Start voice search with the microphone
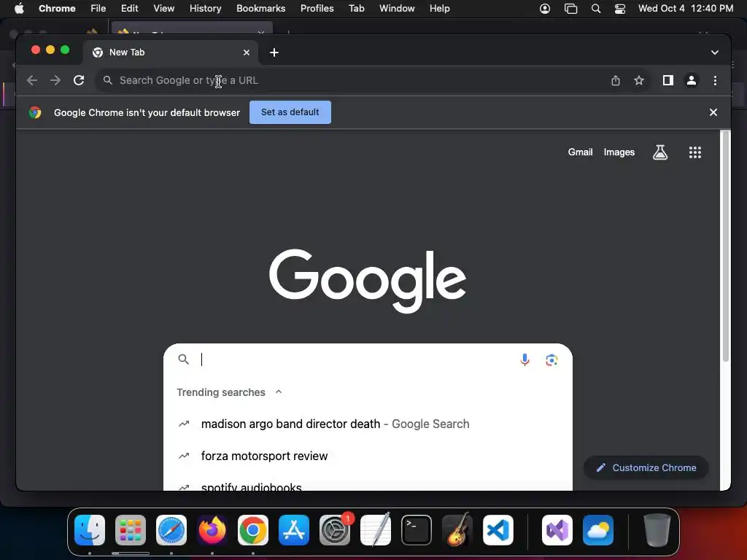The height and width of the screenshot is (560, 747). point(525,359)
